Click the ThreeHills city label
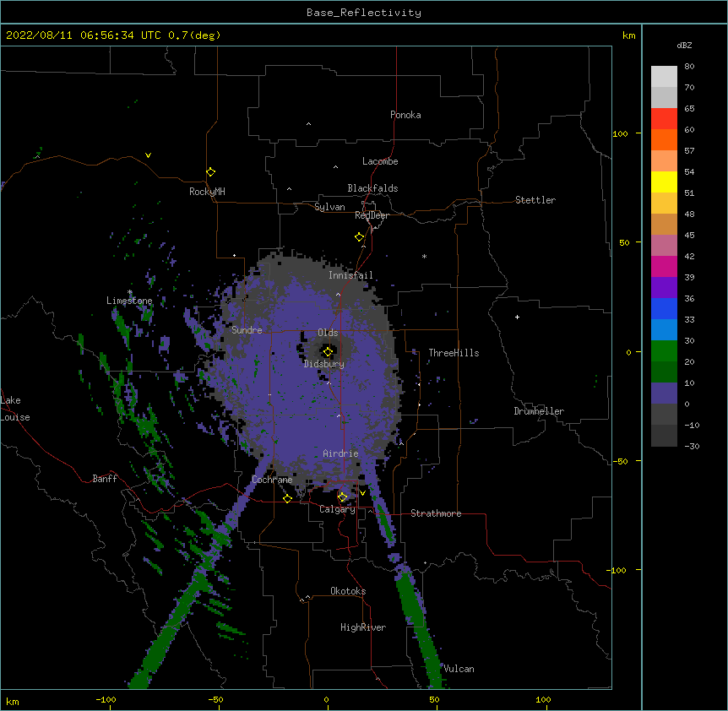The height and width of the screenshot is (711, 728). coord(454,353)
